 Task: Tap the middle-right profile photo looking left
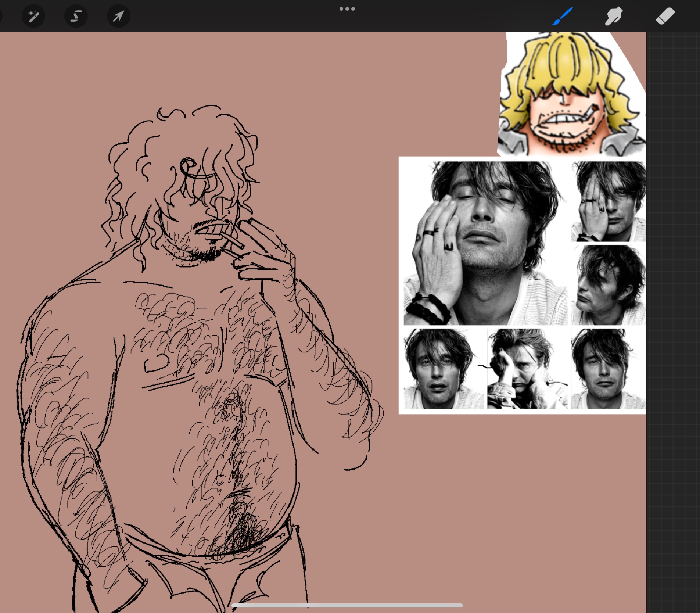pyautogui.click(x=608, y=285)
